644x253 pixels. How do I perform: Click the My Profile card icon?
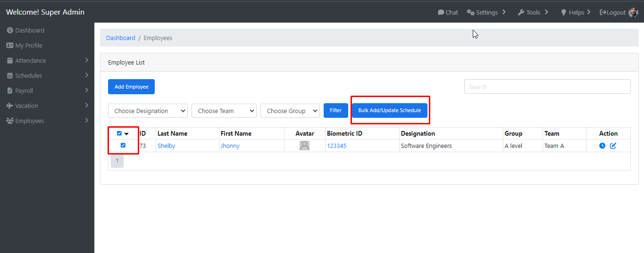coord(10,45)
